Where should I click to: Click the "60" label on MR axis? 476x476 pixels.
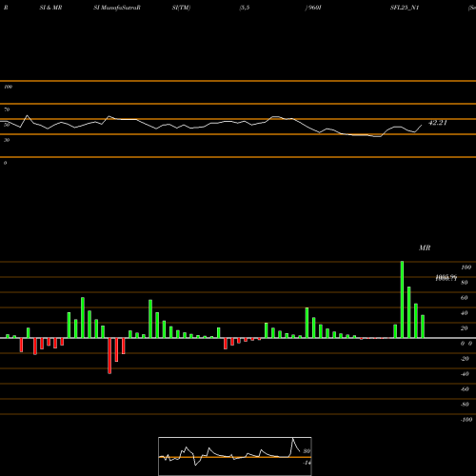pyautogui.click(x=465, y=298)
